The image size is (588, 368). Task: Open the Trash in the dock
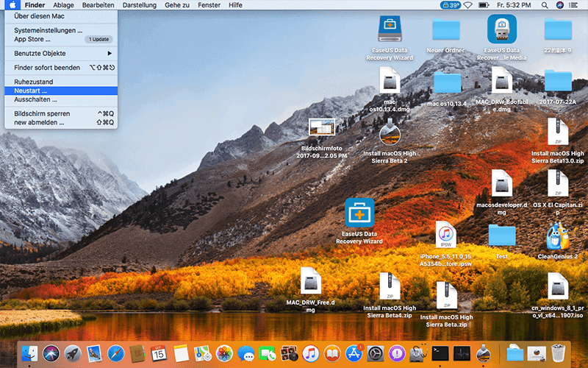coord(559,353)
